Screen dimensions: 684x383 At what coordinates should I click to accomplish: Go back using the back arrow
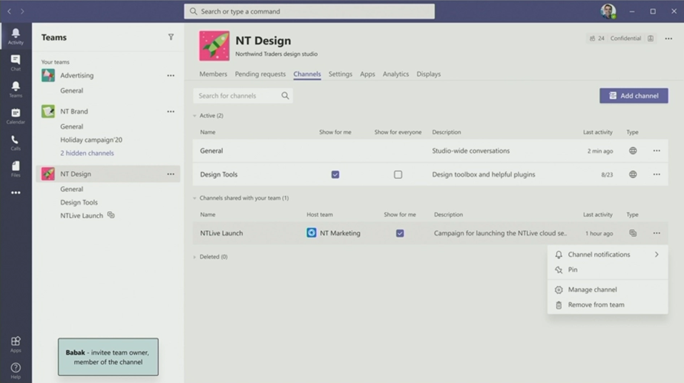click(9, 11)
